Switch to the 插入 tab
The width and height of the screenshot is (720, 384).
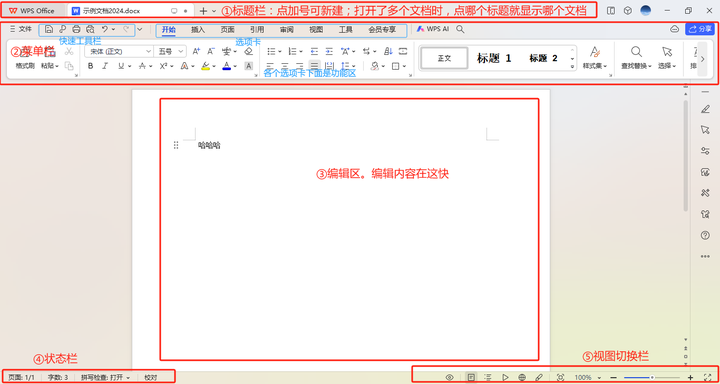pyautogui.click(x=198, y=29)
